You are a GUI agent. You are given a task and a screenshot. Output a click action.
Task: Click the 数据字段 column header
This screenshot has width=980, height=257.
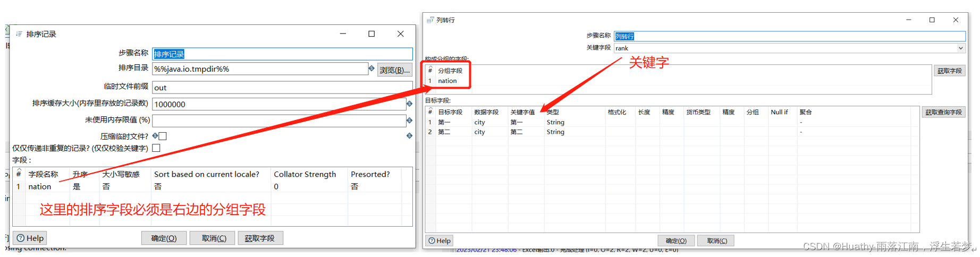coord(486,112)
